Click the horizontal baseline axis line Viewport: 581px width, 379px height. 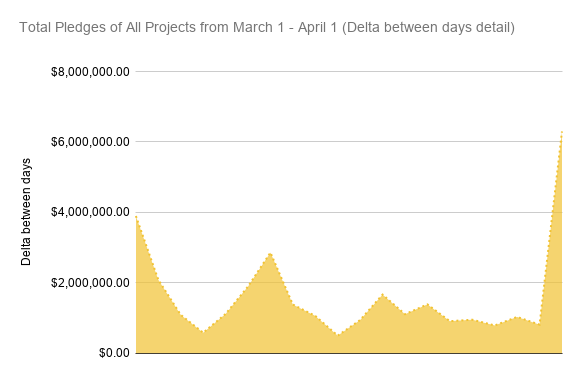349,353
